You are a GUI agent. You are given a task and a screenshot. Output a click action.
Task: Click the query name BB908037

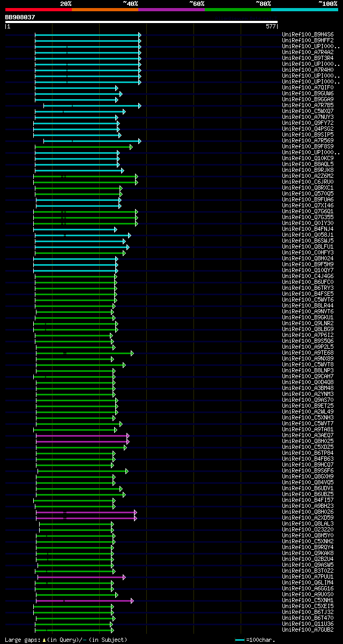click(x=20, y=17)
